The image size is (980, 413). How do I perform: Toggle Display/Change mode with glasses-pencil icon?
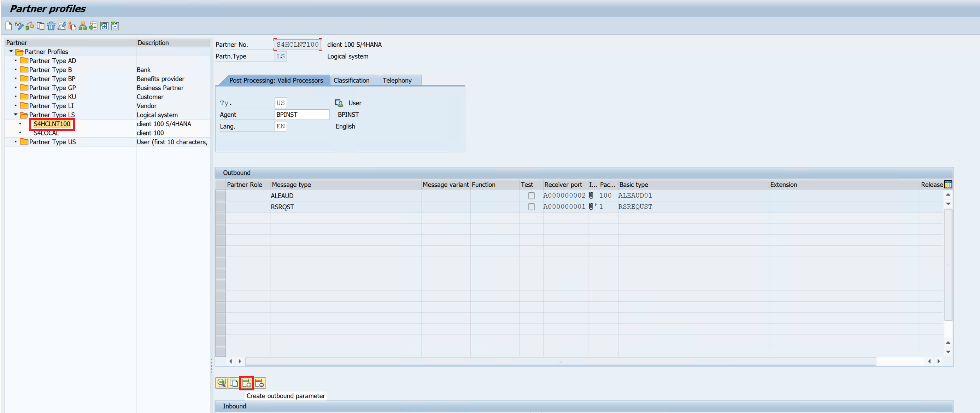click(x=19, y=26)
